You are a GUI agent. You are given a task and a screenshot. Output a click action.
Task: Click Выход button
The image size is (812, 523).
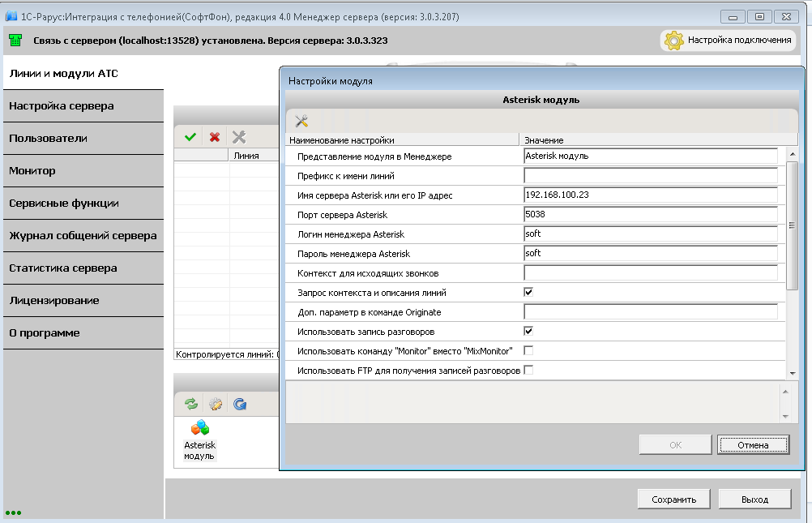tap(754, 499)
